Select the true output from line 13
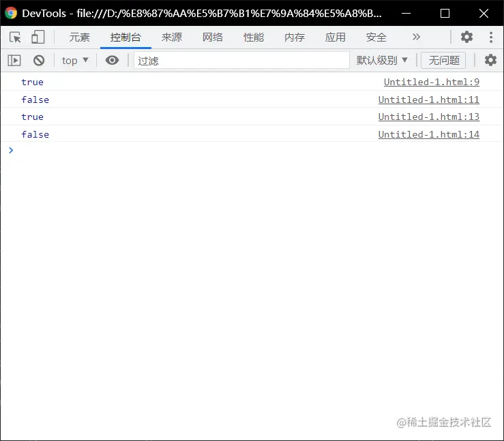Screen dimensions: 504x441 pos(33,117)
